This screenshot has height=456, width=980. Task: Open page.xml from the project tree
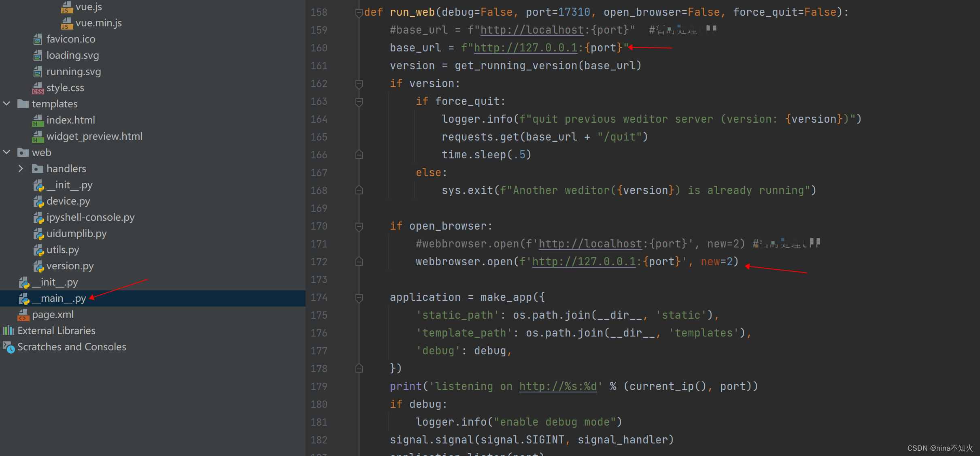coord(53,315)
